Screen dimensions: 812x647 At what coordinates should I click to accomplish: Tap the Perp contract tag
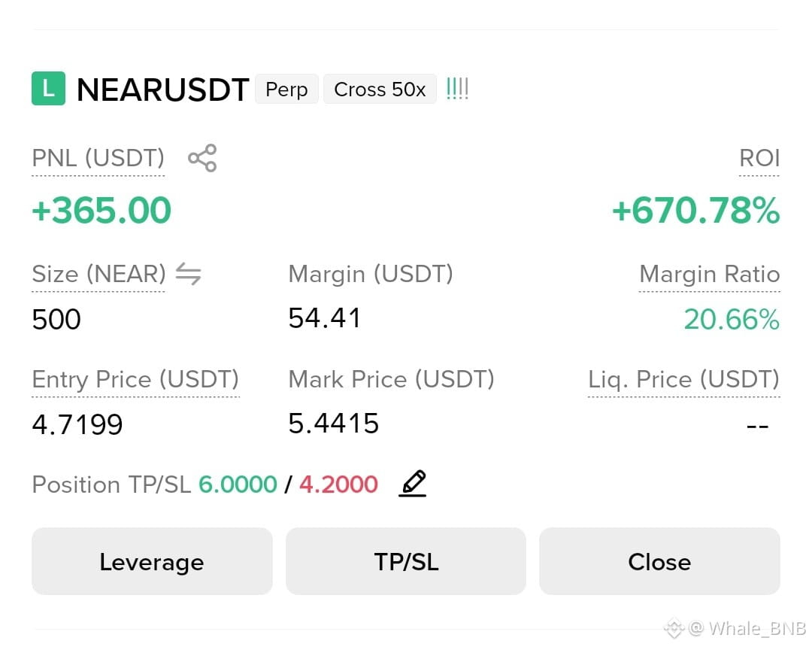click(286, 89)
